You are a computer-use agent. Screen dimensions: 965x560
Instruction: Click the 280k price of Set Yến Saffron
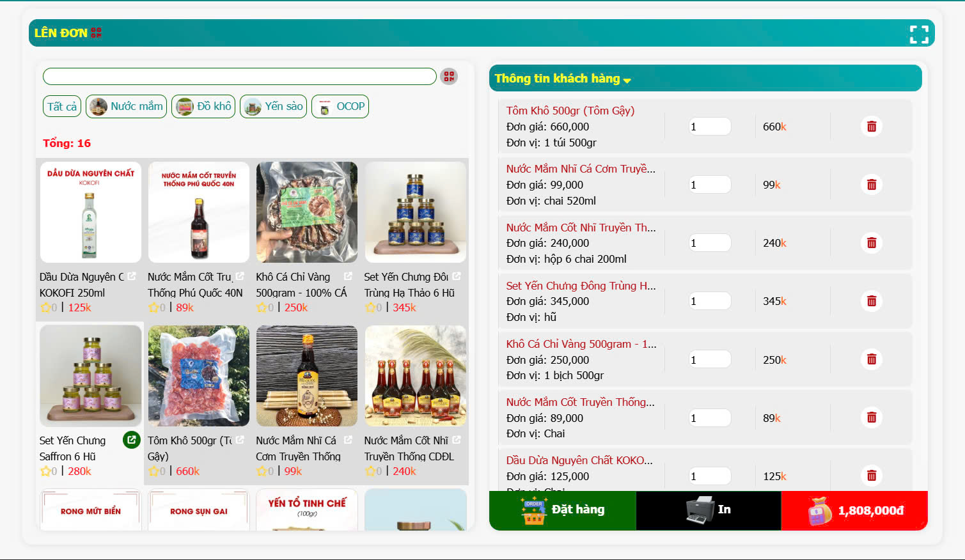(80, 471)
